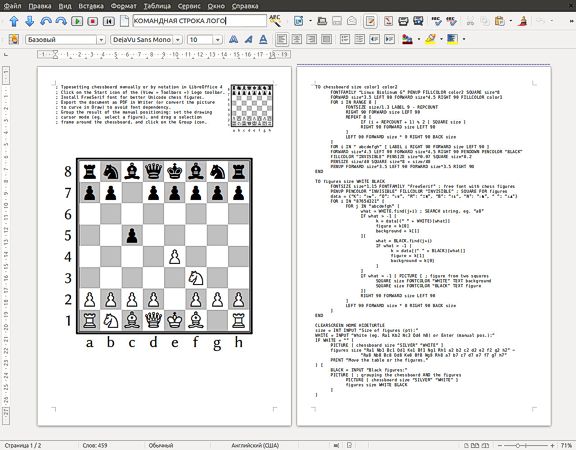
Task: Open the Файл menu
Action: 12,6
